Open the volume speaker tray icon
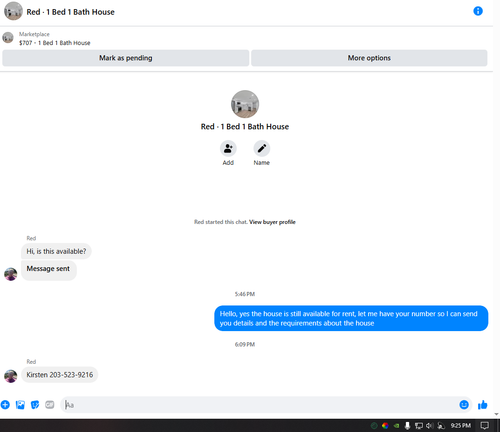Viewport: 500px width, 432px height. [x=429, y=426]
